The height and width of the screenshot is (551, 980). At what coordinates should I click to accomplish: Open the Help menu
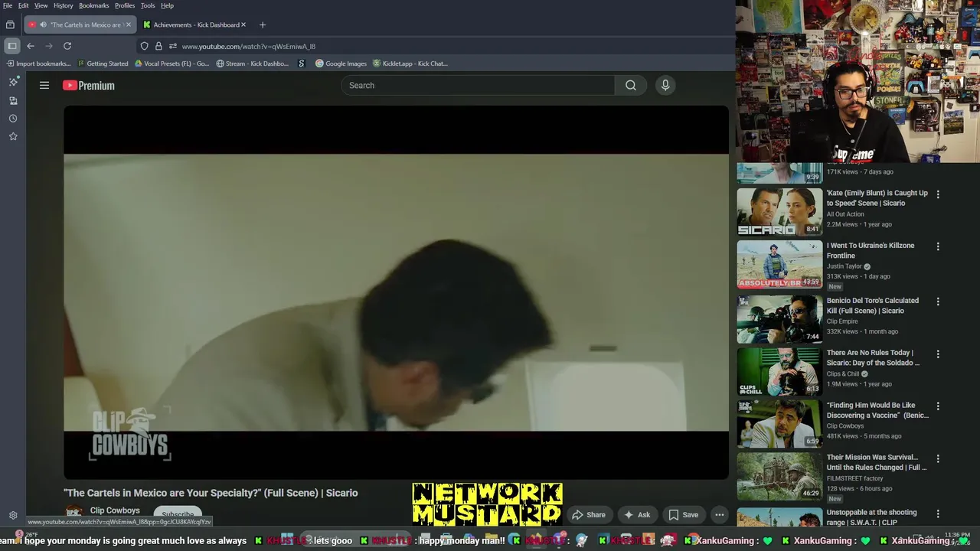[167, 5]
